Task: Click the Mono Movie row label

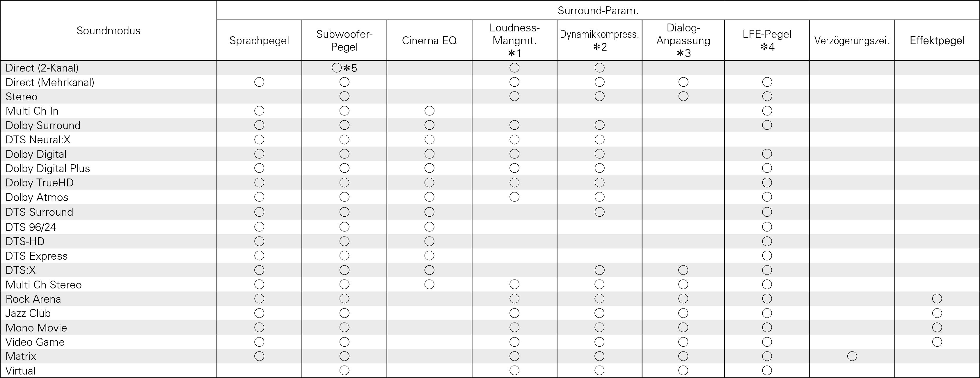Action: click(x=36, y=328)
